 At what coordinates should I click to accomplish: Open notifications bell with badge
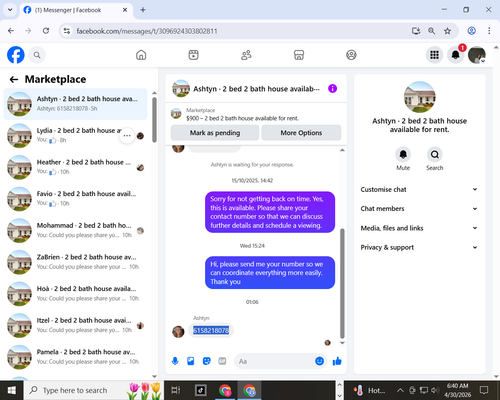pos(456,55)
